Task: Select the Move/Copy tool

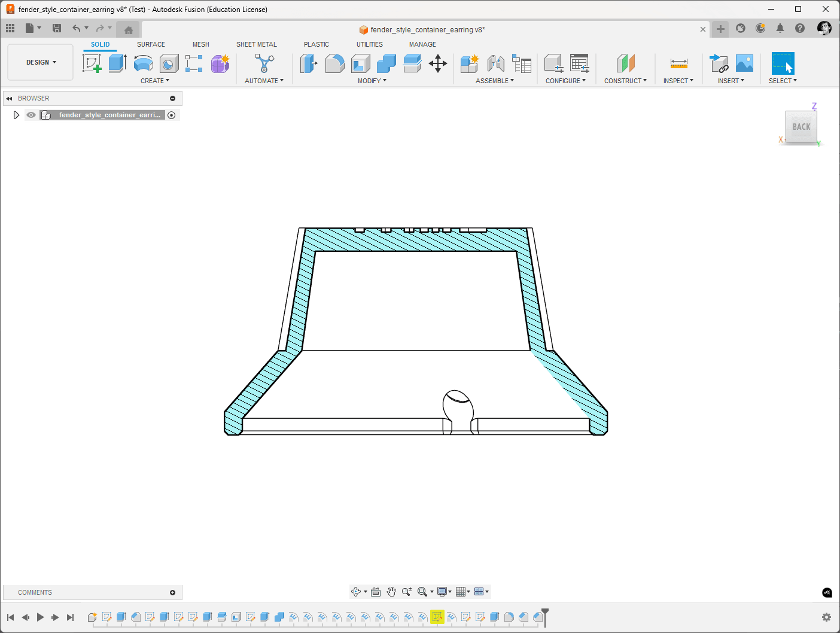Action: click(x=438, y=63)
